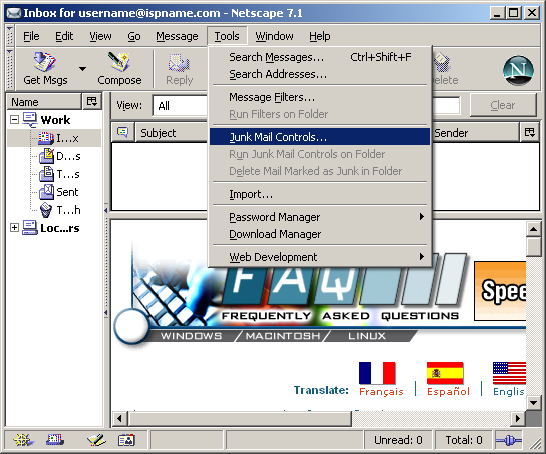This screenshot has height=454, width=546.
Task: Open the Window menu
Action: (274, 36)
